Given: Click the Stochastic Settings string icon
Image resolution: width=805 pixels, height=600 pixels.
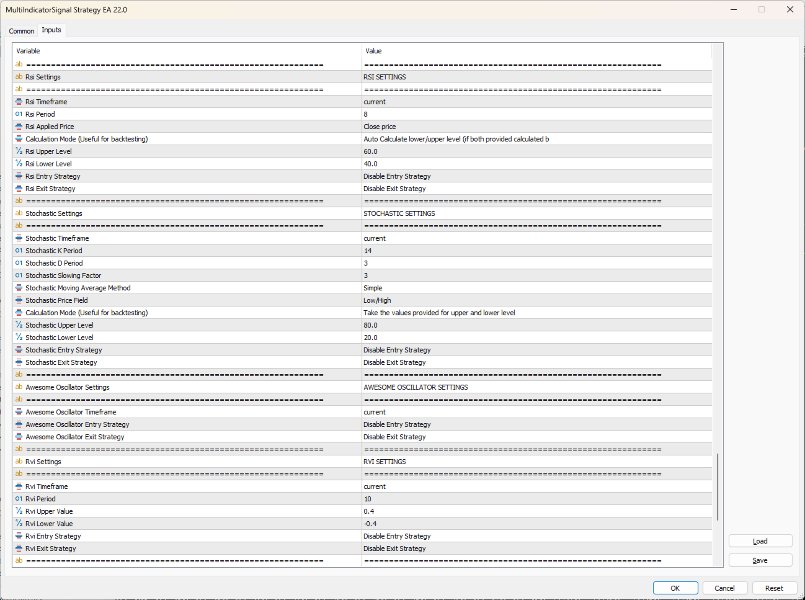Looking at the screenshot, I should 19,214.
